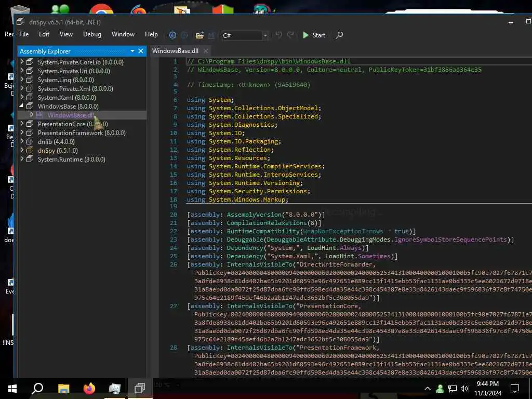Select dnSpy (6.5.1.0) assembly

58,150
